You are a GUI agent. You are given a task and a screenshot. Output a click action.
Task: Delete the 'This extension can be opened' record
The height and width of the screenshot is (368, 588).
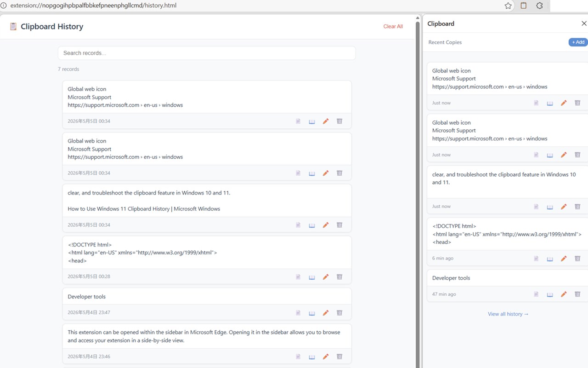pos(339,356)
